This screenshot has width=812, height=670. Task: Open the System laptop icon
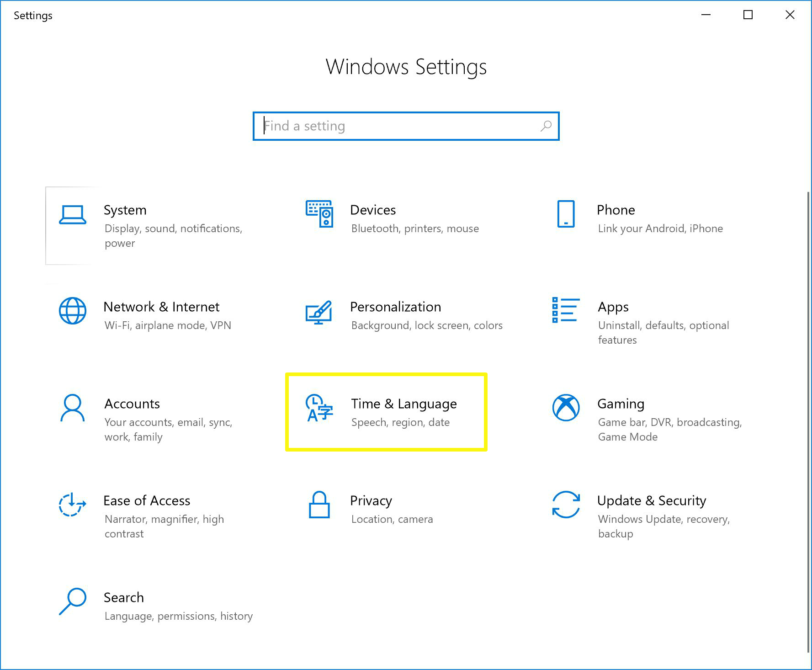point(73,215)
